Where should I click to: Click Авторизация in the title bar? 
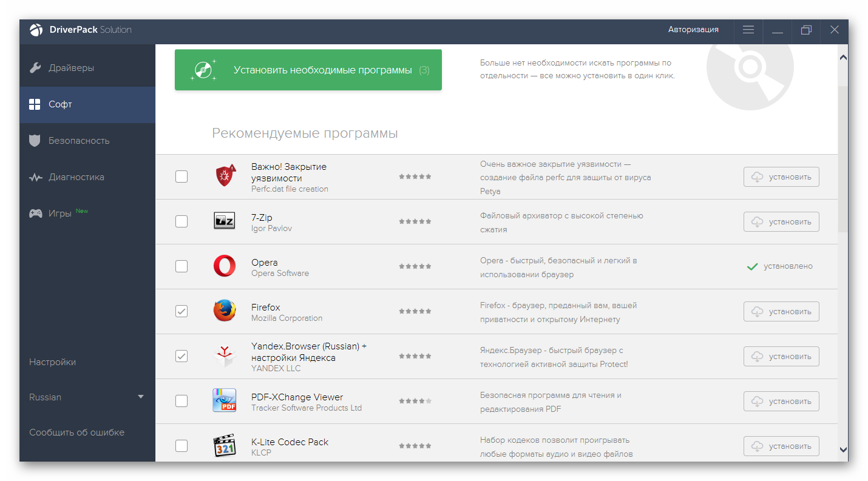pos(693,29)
